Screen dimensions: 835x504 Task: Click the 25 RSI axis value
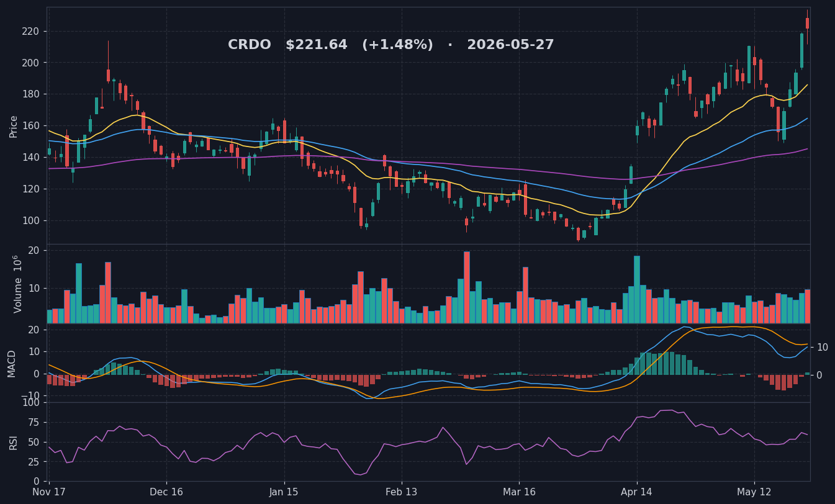(x=34, y=462)
